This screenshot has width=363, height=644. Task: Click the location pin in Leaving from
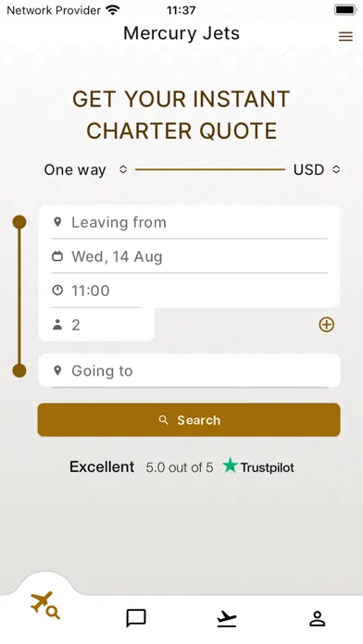57,222
